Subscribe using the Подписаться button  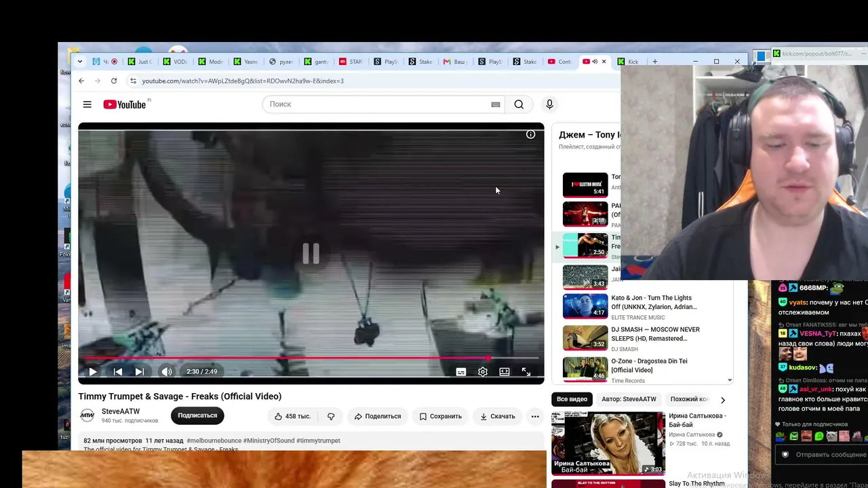point(197,415)
